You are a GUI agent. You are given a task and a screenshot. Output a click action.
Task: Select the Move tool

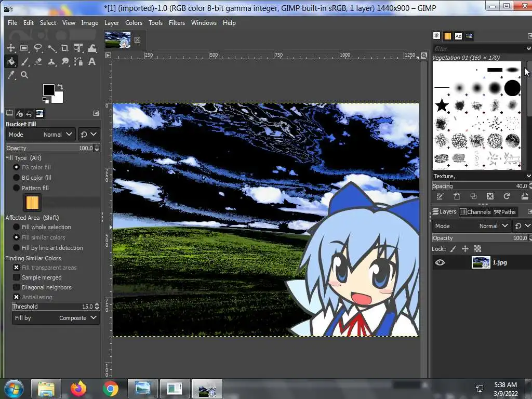coord(11,48)
